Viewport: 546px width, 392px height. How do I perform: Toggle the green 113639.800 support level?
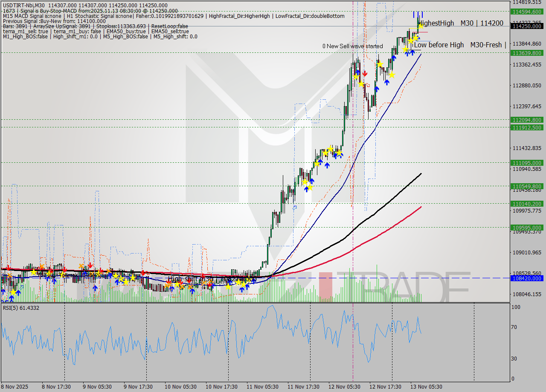pyautogui.click(x=526, y=53)
